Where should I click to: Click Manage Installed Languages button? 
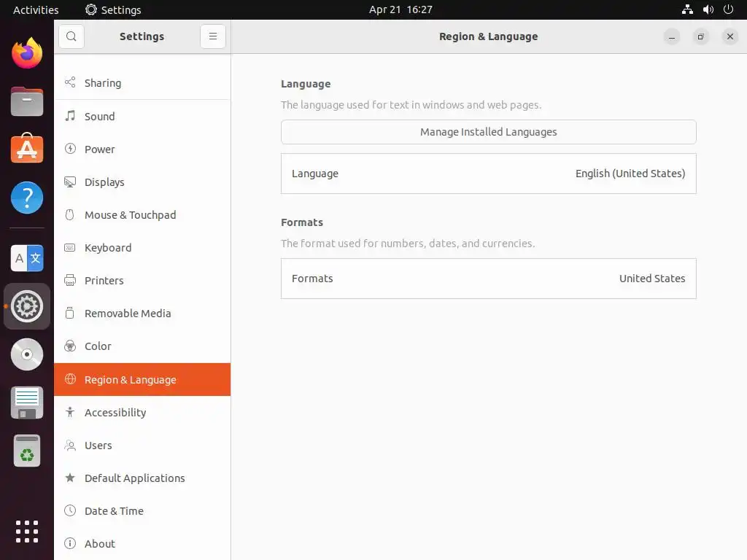(x=488, y=132)
